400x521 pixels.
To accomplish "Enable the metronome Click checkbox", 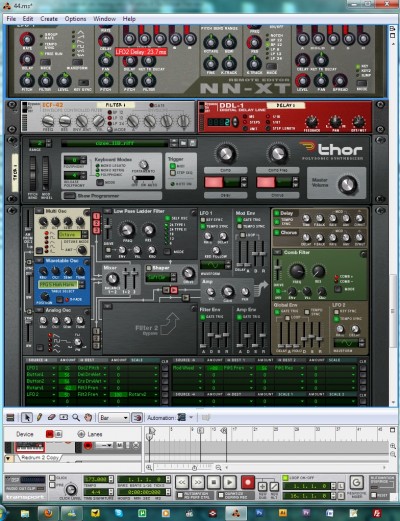I will [52, 478].
